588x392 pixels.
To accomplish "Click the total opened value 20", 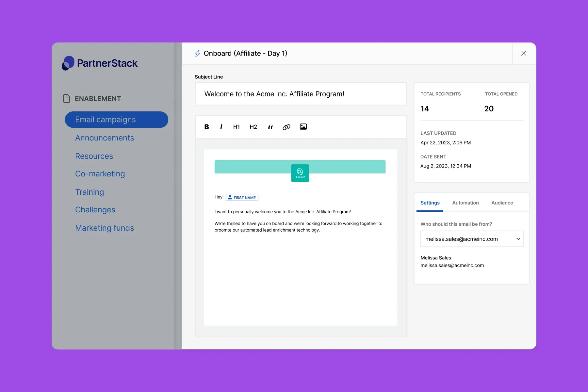I will (489, 109).
